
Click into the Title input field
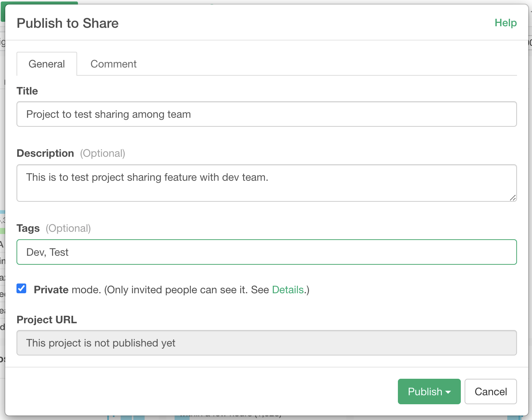point(266,114)
